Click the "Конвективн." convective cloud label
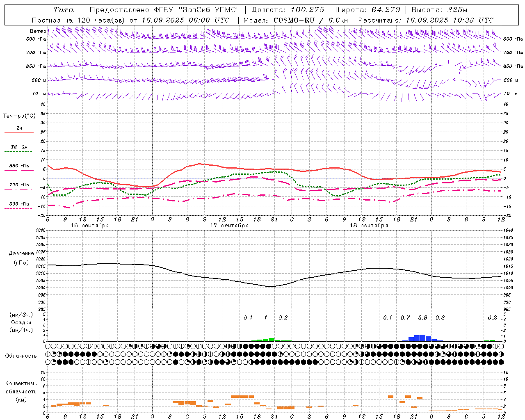This screenshot has height=420, width=525. coord(21,383)
